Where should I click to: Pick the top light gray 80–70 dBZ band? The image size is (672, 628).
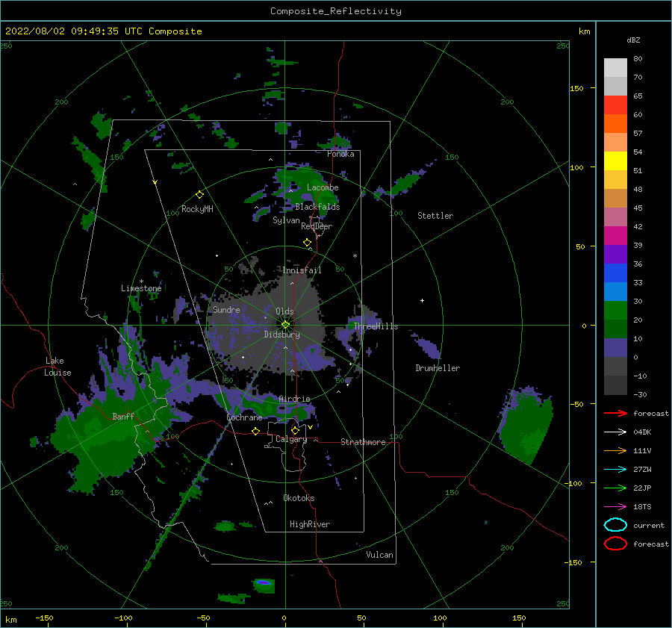[615, 68]
